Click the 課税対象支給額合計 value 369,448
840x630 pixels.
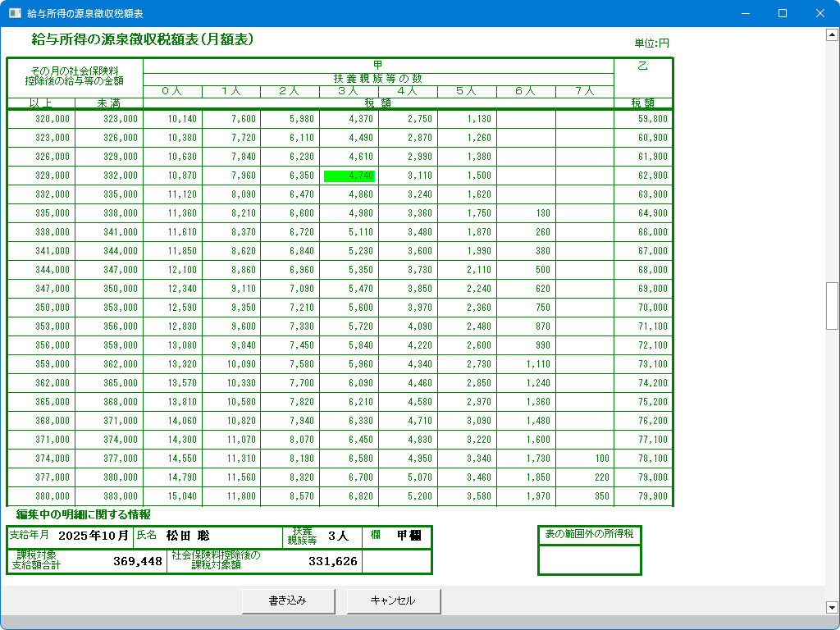coord(137,561)
